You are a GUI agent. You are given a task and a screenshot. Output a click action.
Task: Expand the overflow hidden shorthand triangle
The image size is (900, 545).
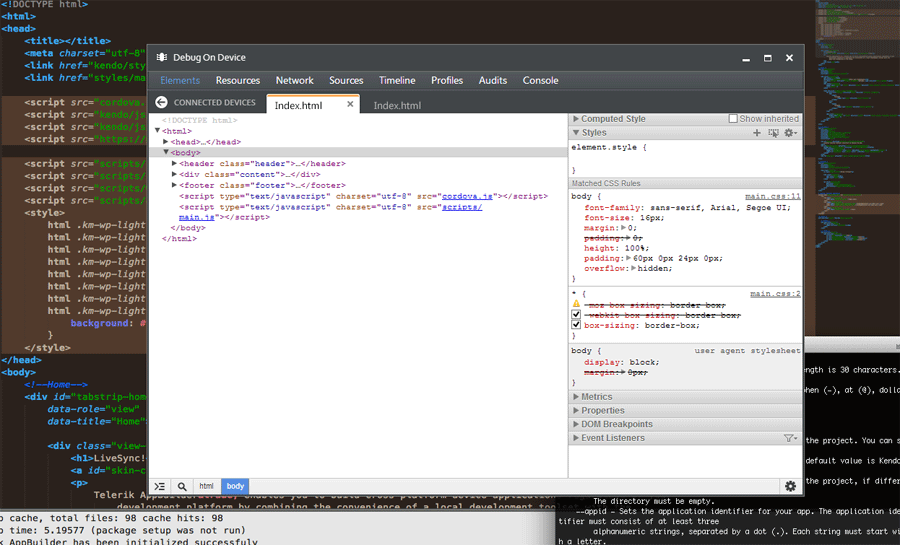[634, 268]
